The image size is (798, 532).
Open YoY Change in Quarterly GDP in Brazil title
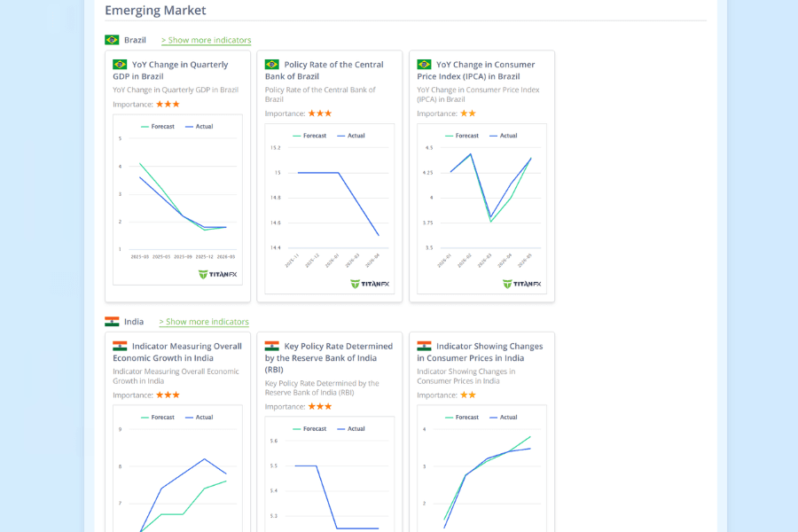(x=170, y=70)
